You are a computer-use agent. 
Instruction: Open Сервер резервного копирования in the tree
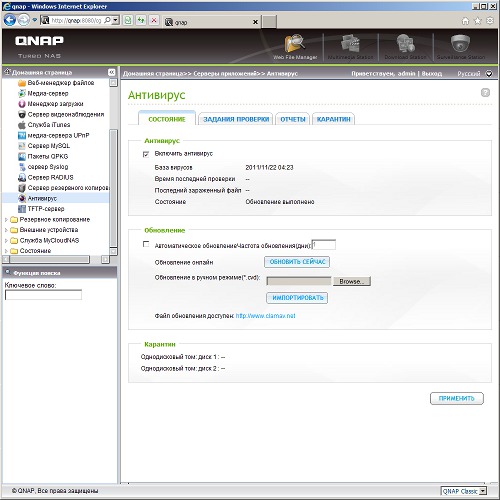point(68,188)
